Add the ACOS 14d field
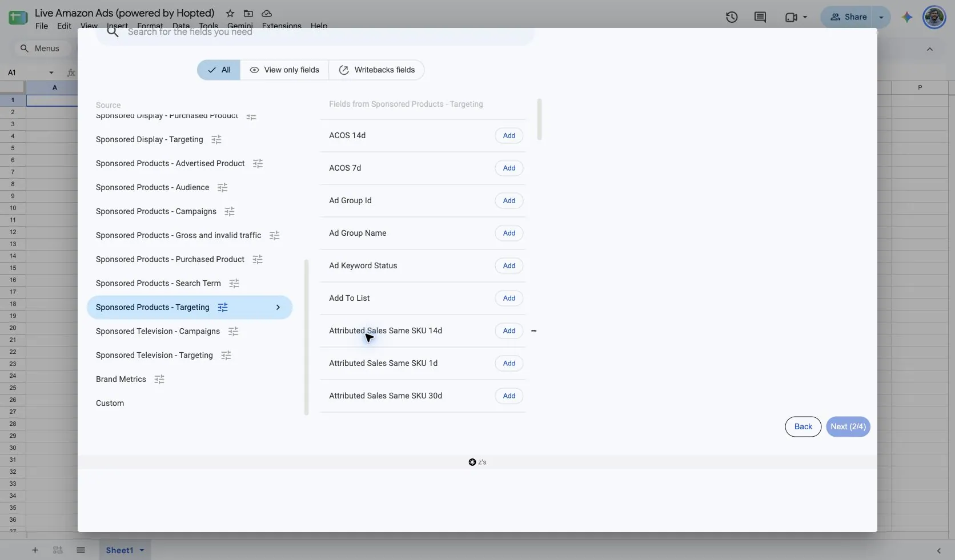This screenshot has width=955, height=560. 509,135
